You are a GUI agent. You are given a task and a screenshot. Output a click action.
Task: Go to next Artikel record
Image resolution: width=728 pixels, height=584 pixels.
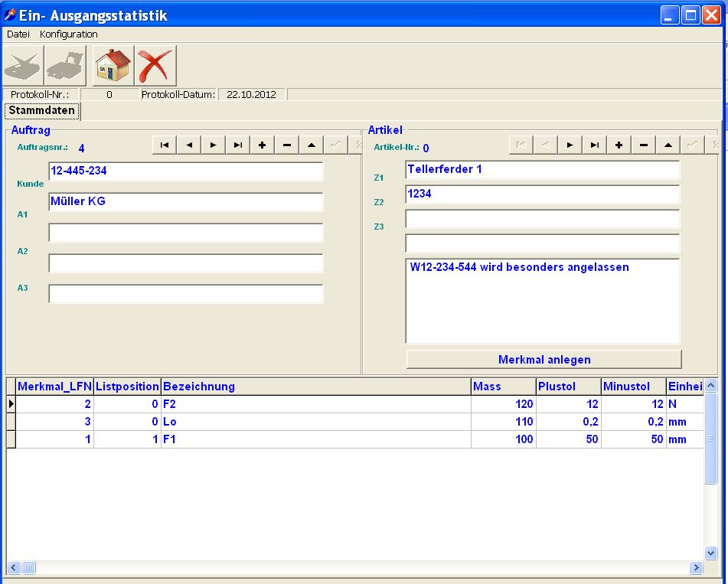tap(570, 145)
